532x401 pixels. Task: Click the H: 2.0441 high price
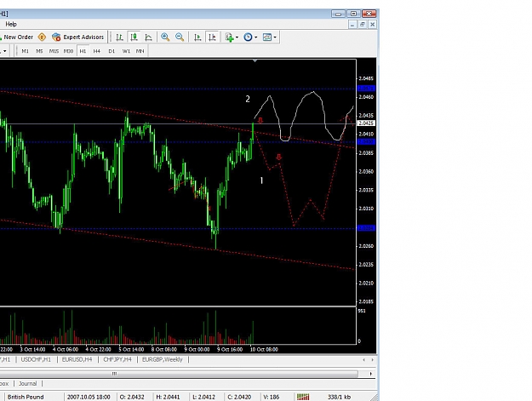coord(168,397)
